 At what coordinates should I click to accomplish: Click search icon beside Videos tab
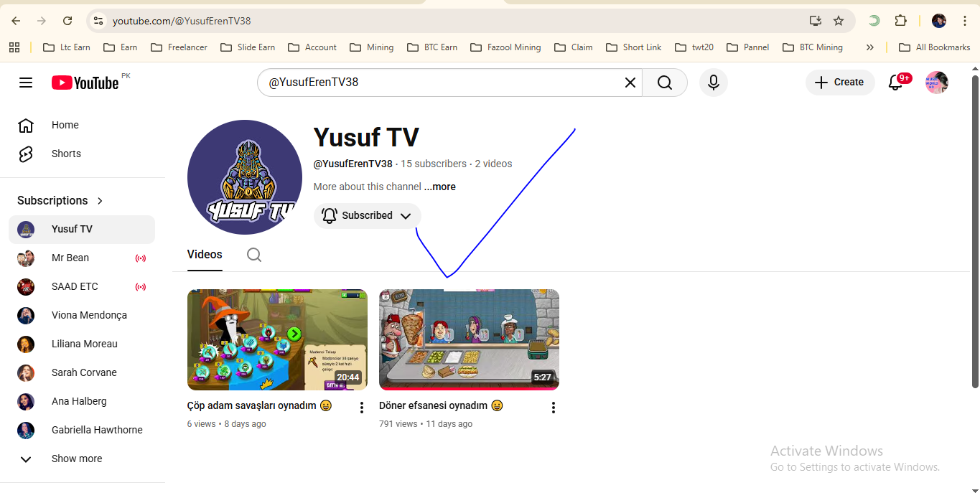pos(254,255)
